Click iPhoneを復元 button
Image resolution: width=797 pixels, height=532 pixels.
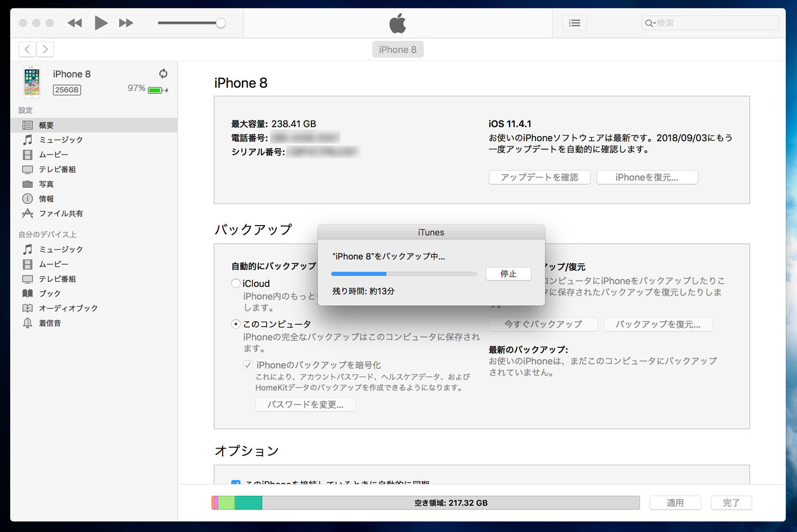click(647, 177)
